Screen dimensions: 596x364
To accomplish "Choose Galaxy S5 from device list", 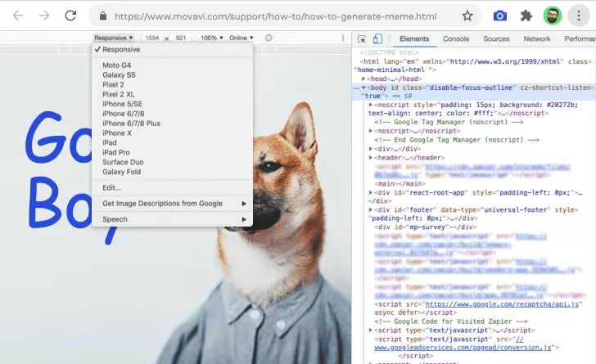I will pos(172,75).
